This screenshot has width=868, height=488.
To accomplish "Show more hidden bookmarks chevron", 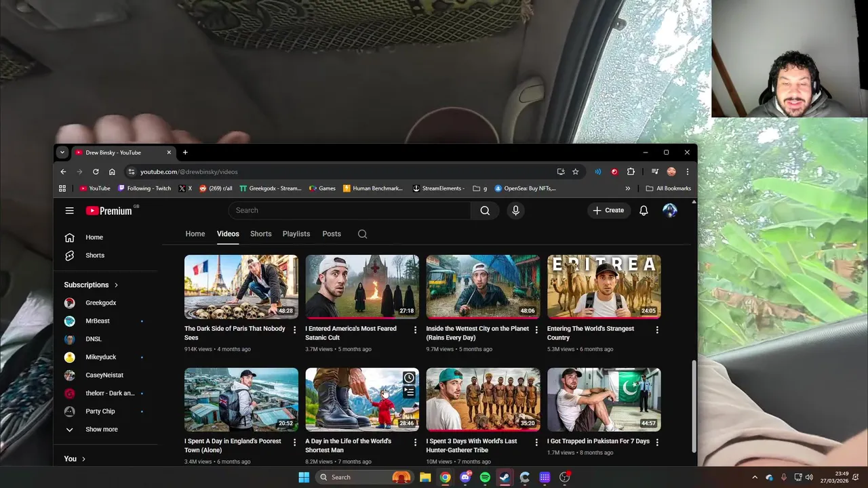I will (x=627, y=188).
